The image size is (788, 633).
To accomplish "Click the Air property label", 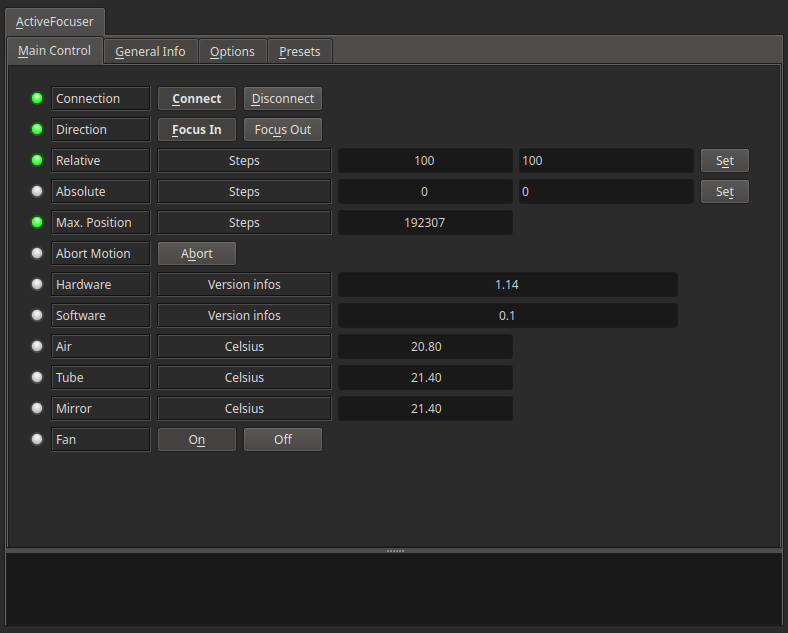I will pos(101,347).
